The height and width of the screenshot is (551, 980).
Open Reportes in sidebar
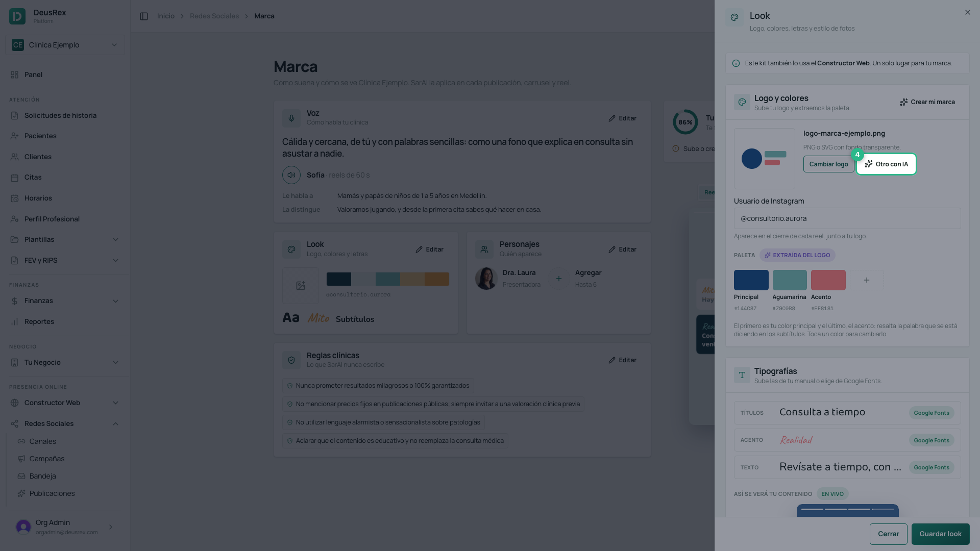(x=65, y=321)
